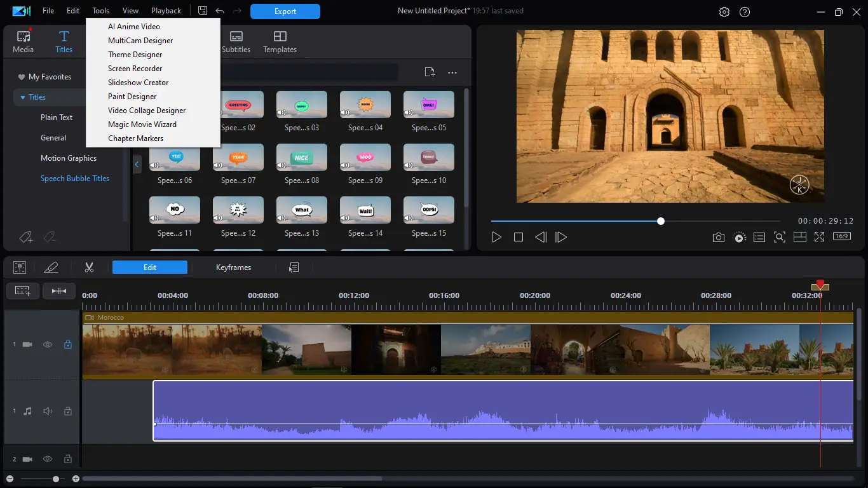This screenshot has height=488, width=868.
Task: Step to the next frame
Action: pos(561,237)
